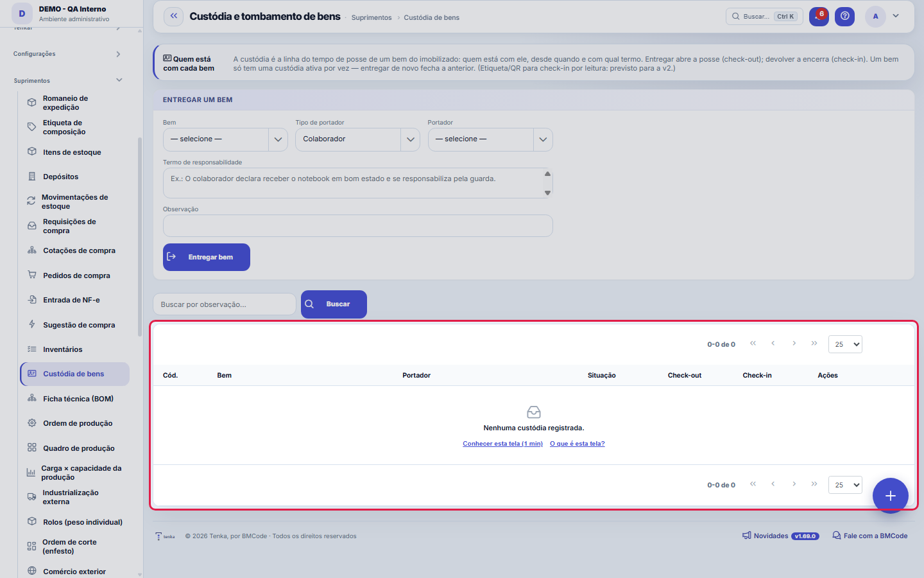924x578 pixels.
Task: Focus the Buscar por observação search field
Action: click(225, 304)
